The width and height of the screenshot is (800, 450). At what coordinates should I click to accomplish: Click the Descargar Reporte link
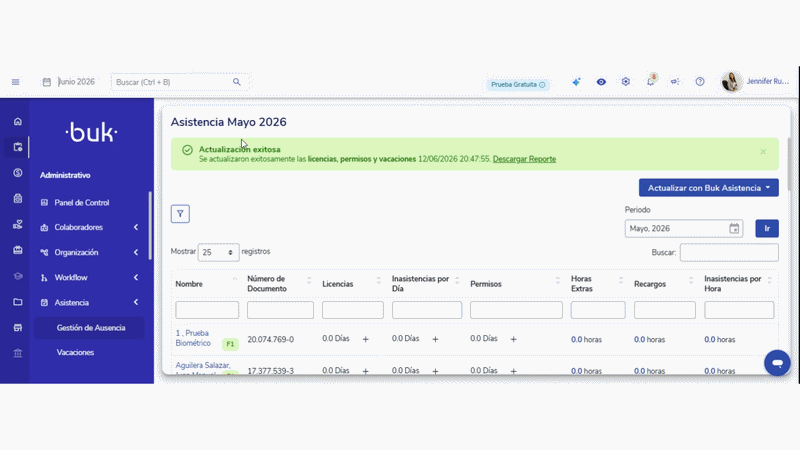click(524, 159)
